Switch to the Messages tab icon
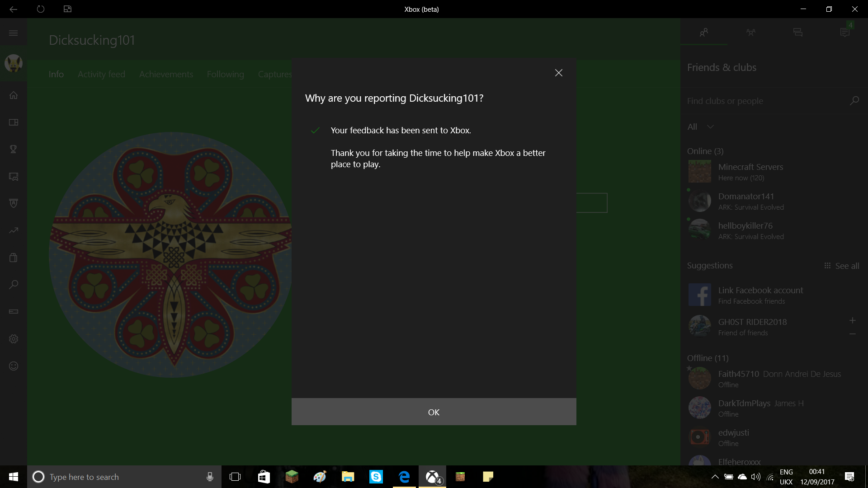This screenshot has width=868, height=488. (798, 33)
